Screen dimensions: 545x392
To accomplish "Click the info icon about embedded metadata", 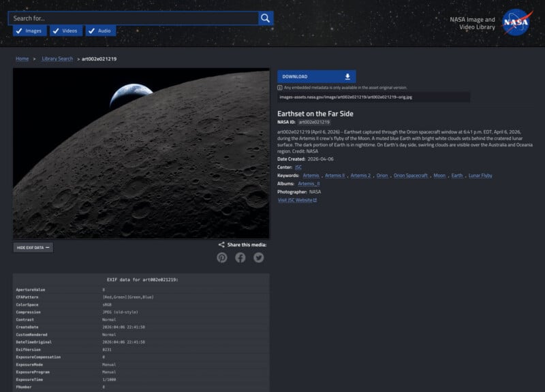I will pyautogui.click(x=279, y=86).
